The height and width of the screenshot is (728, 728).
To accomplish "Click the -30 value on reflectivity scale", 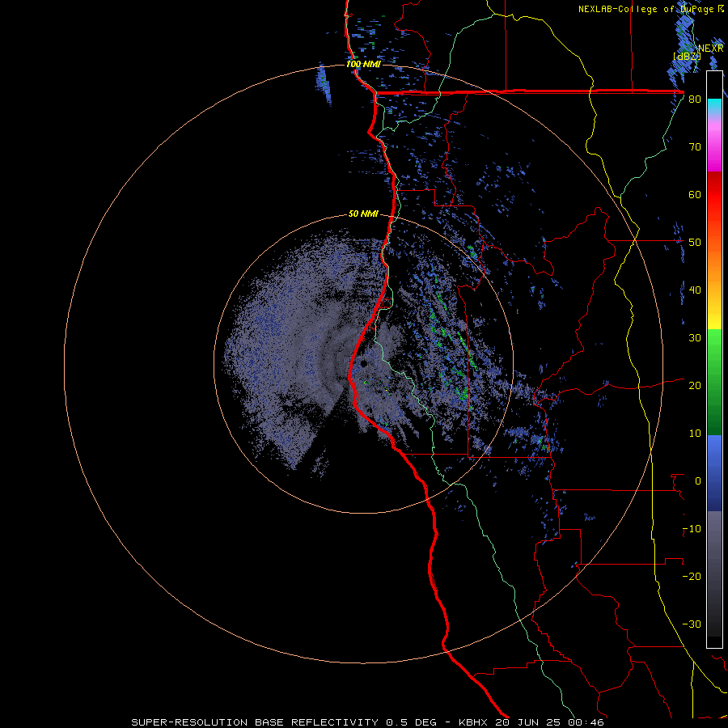I will (x=692, y=624).
